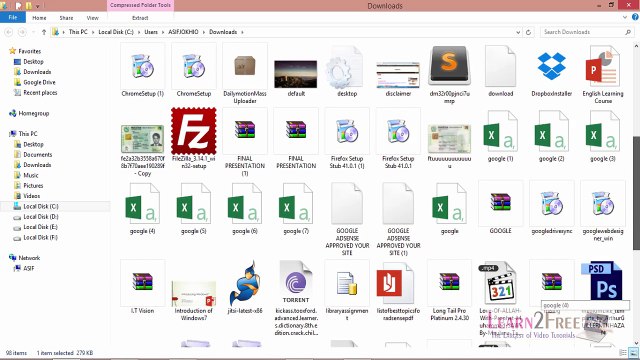This screenshot has width=640, height=360.
Task: Select the Introduction of Windows7 presentation
Action: [x=194, y=293]
